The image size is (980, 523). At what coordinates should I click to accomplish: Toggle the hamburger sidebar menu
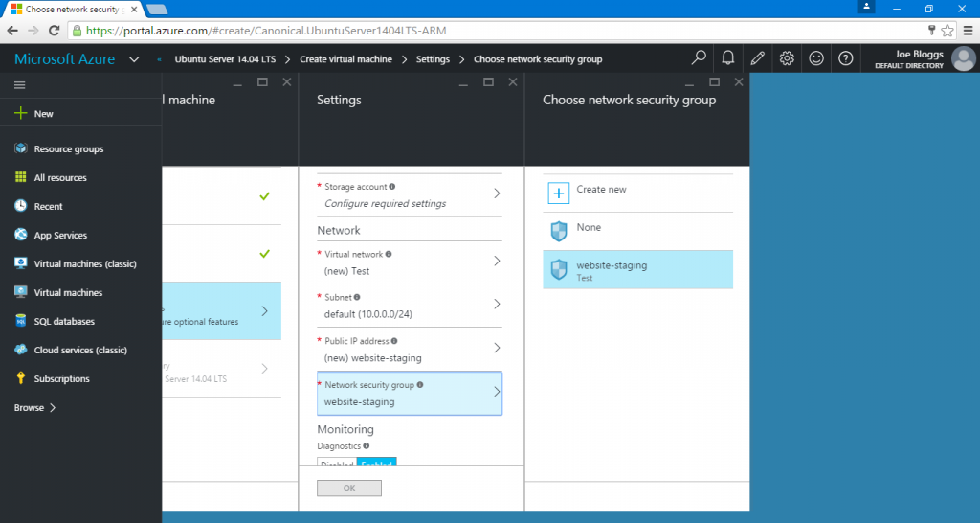click(x=19, y=85)
